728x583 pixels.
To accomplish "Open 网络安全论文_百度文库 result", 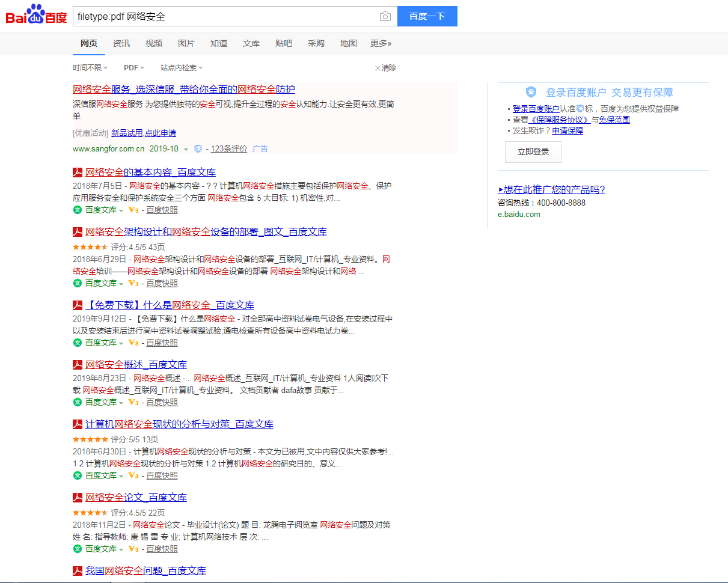I will [136, 498].
